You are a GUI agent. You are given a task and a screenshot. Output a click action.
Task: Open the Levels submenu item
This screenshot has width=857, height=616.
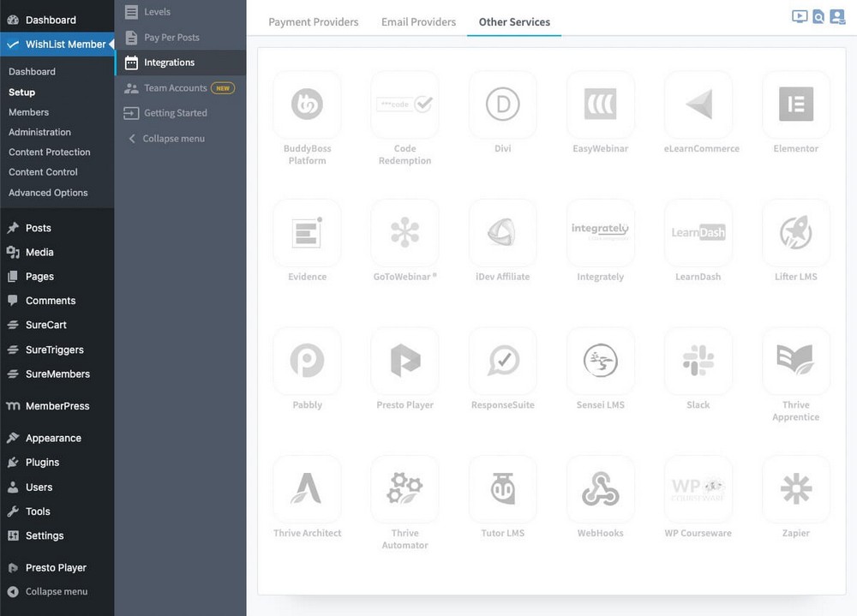pos(181,12)
